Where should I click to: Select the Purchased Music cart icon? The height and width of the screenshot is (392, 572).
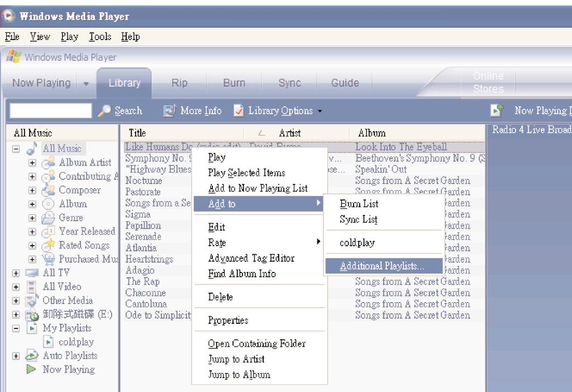48,259
